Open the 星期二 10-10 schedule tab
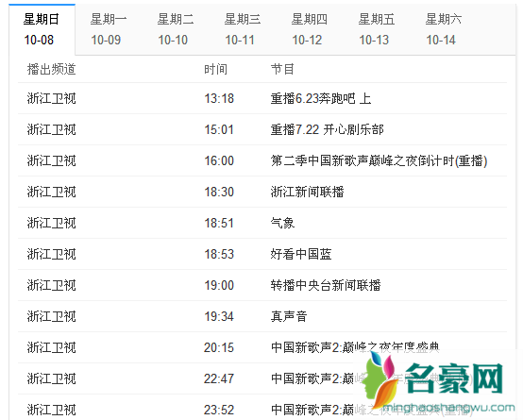 click(x=176, y=29)
